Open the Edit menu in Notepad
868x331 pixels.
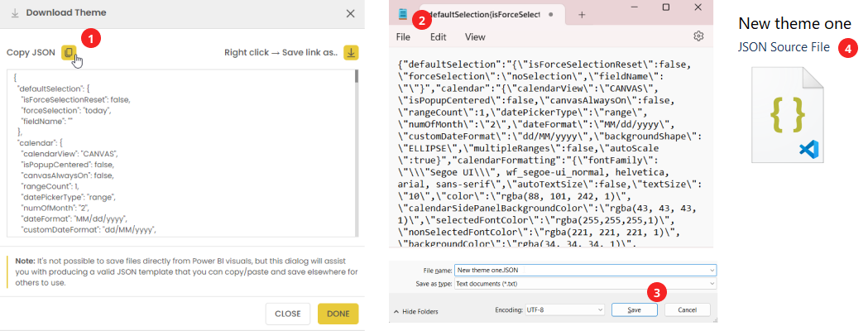click(438, 37)
